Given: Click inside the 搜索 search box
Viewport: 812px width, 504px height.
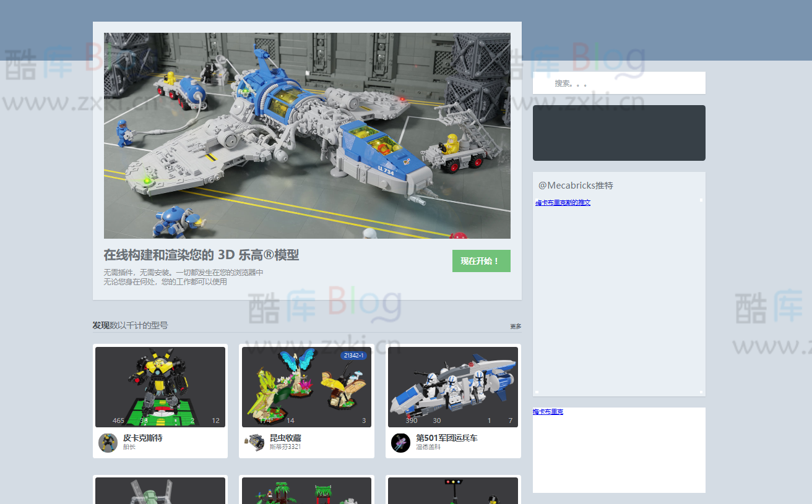Looking at the screenshot, I should 619,82.
